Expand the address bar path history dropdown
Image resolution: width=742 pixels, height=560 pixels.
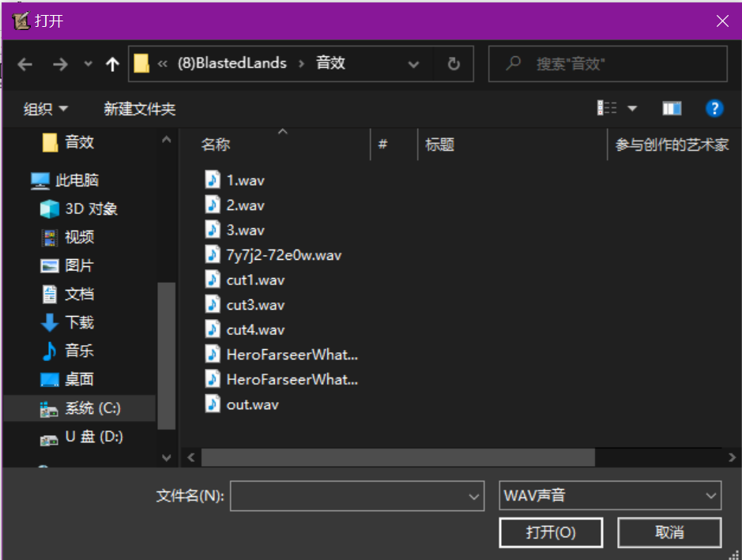[x=413, y=65]
